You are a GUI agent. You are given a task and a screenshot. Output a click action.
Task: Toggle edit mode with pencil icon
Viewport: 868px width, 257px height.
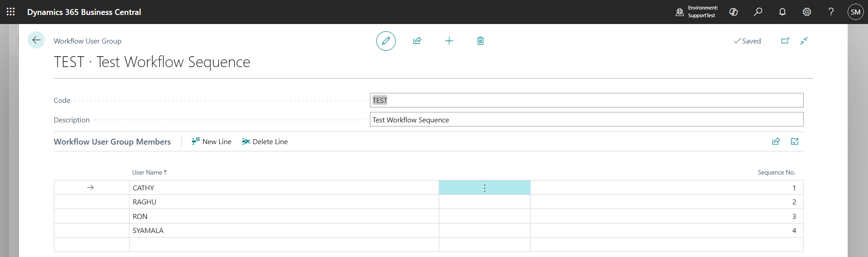[386, 41]
